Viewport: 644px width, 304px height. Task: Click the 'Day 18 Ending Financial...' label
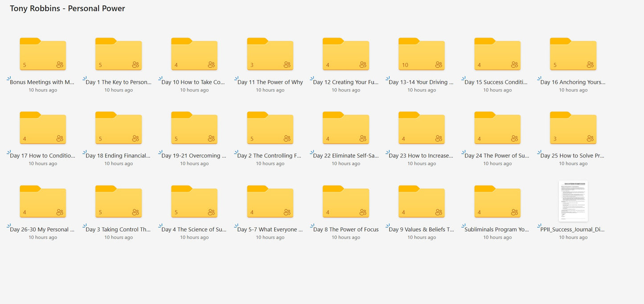point(118,156)
